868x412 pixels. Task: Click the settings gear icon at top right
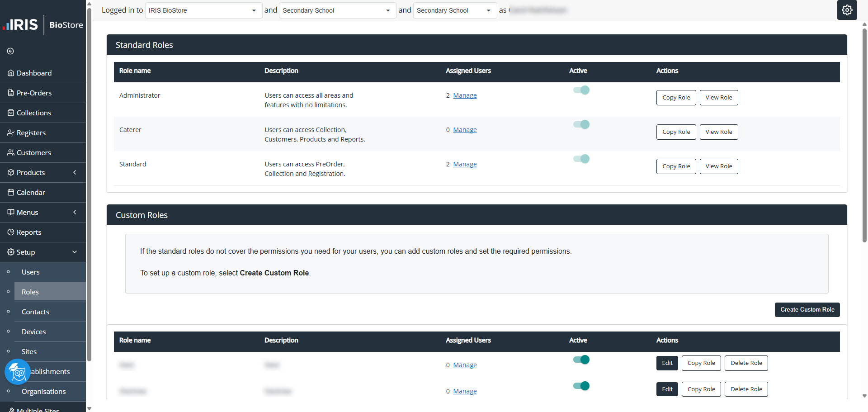click(847, 10)
